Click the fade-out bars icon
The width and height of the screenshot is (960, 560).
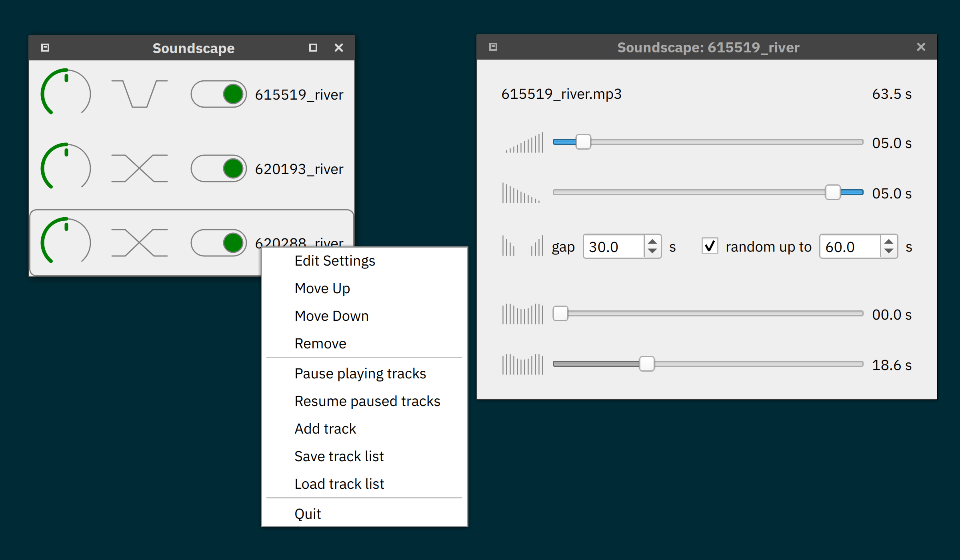tap(521, 193)
